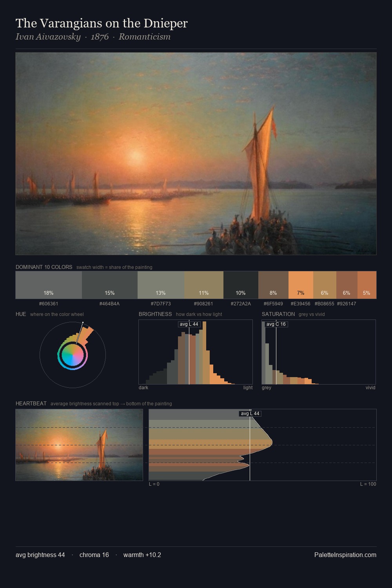
Task: Click hex label #908261
Action: [204, 304]
